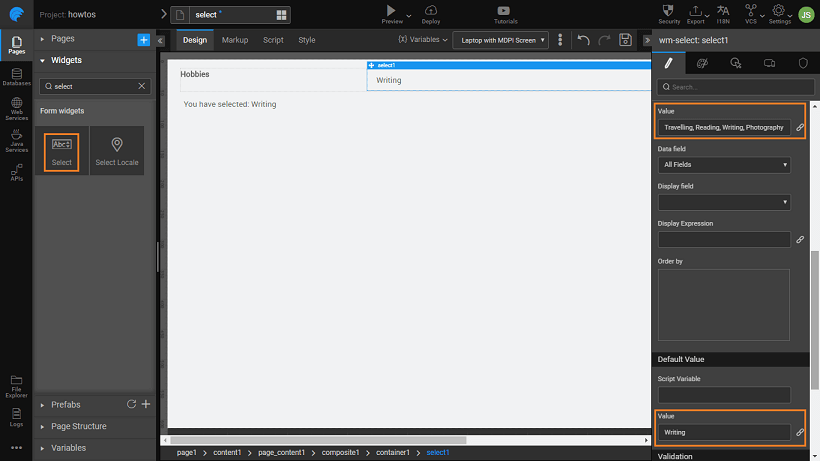The height and width of the screenshot is (461, 820).
Task: Open the Security shield option
Action: [x=669, y=11]
